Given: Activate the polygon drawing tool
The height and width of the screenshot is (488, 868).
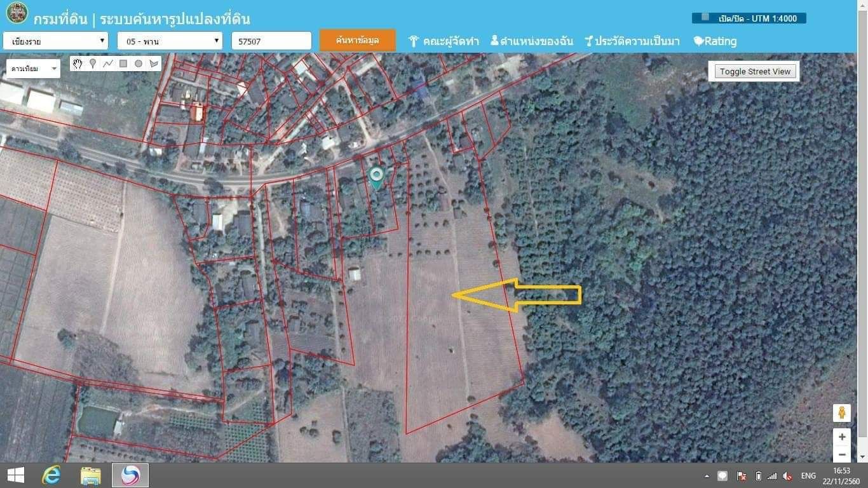Looking at the screenshot, I should coord(154,64).
